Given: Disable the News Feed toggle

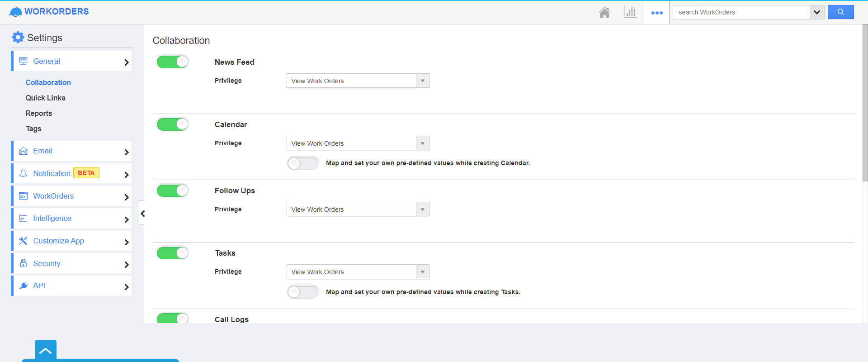Looking at the screenshot, I should point(173,62).
